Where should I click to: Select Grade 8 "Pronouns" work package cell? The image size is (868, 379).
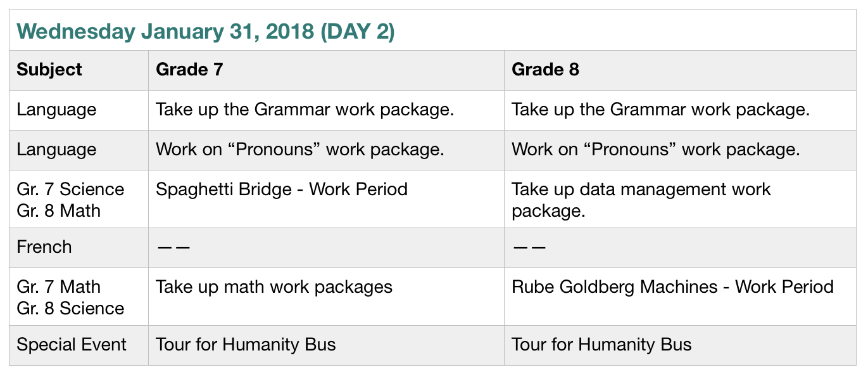[x=655, y=150]
